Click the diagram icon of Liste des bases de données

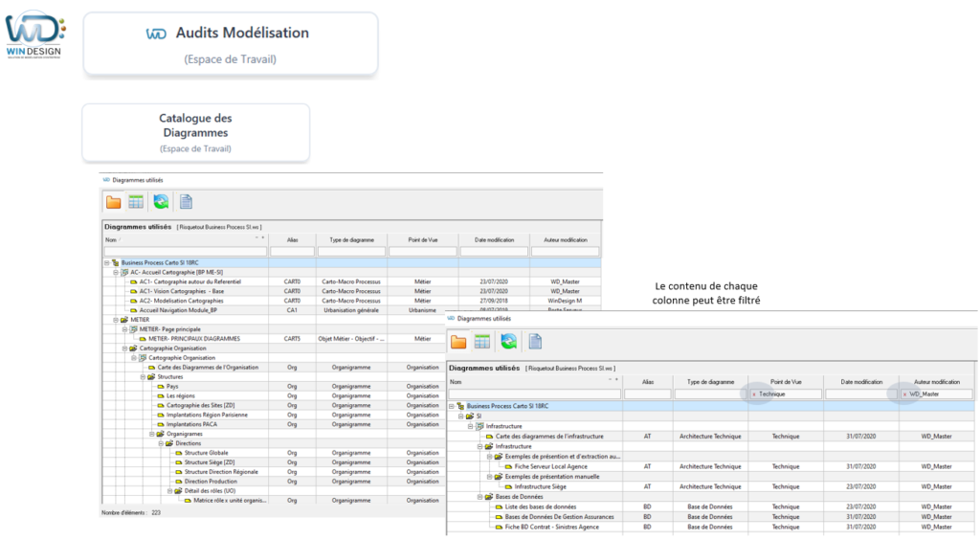tap(499, 506)
